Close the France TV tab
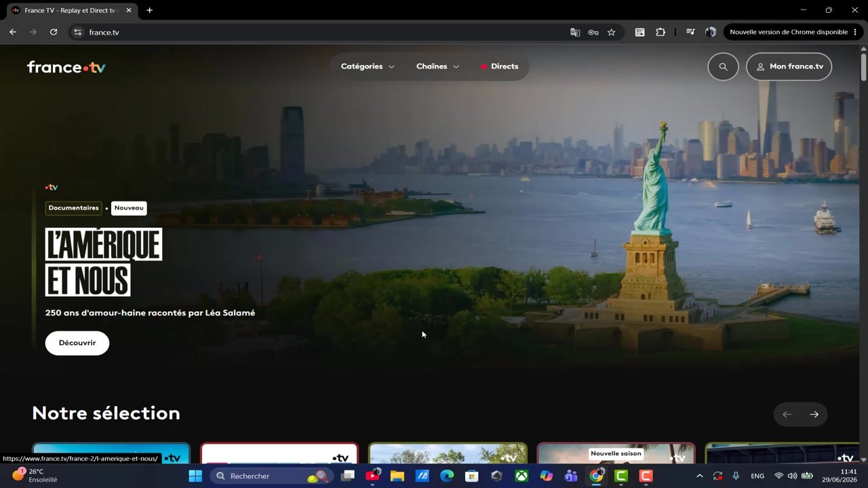This screenshot has height=488, width=868. coord(129,10)
